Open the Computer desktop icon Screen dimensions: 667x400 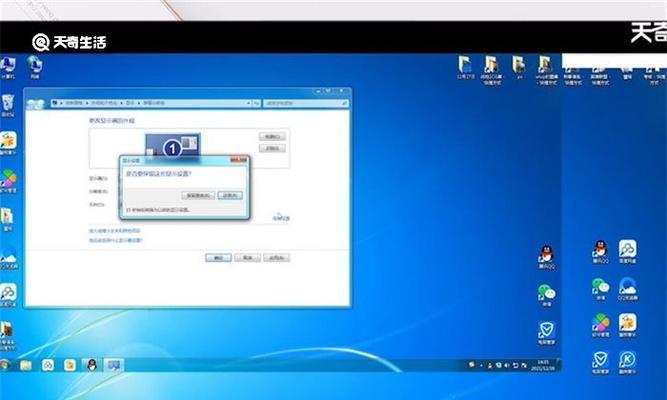click(8, 68)
